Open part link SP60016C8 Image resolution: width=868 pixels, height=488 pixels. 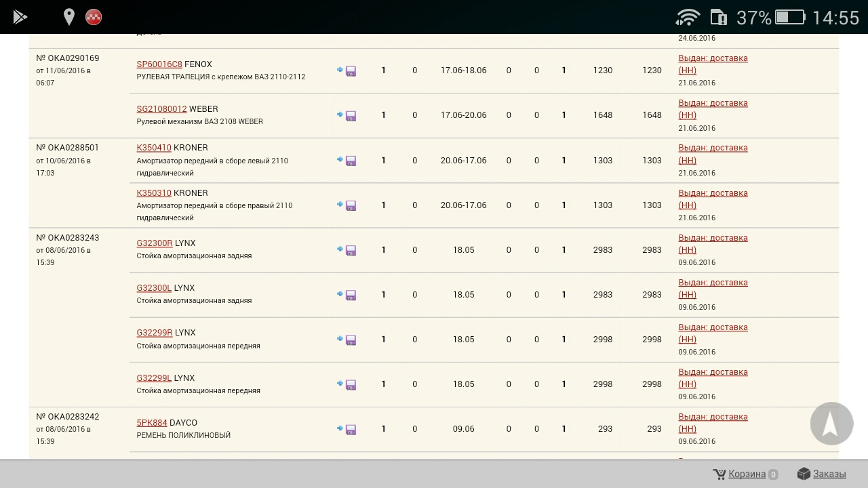pyautogui.click(x=159, y=64)
